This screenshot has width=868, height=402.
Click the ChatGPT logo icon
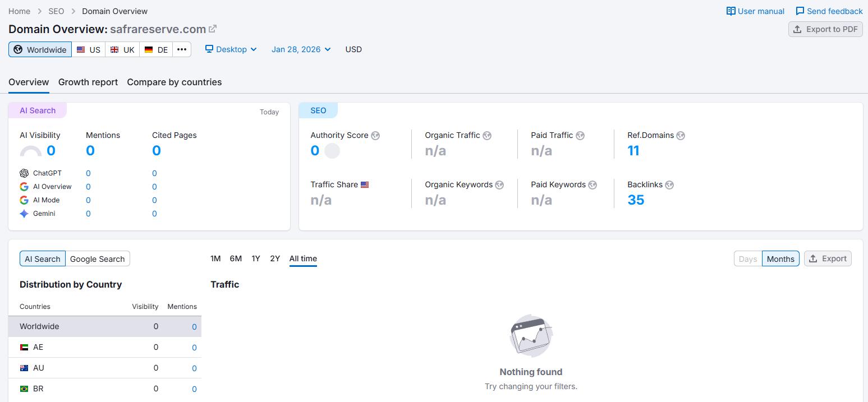(x=24, y=173)
